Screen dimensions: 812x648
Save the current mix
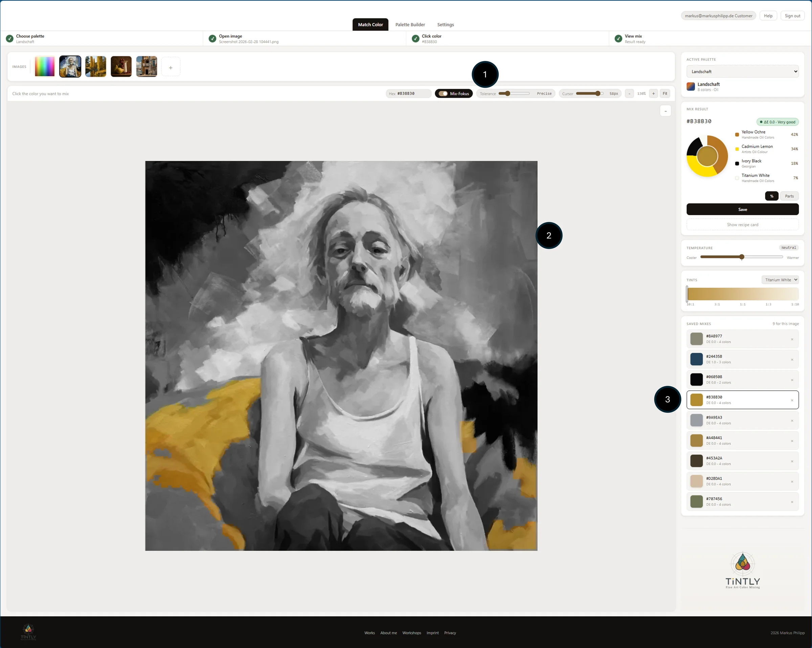743,209
